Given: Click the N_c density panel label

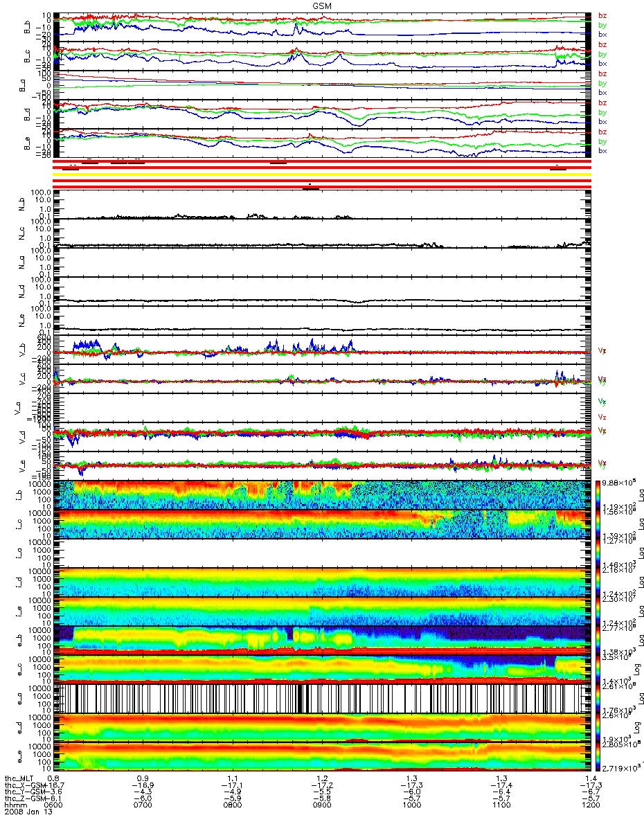Looking at the screenshot, I should [x=21, y=235].
